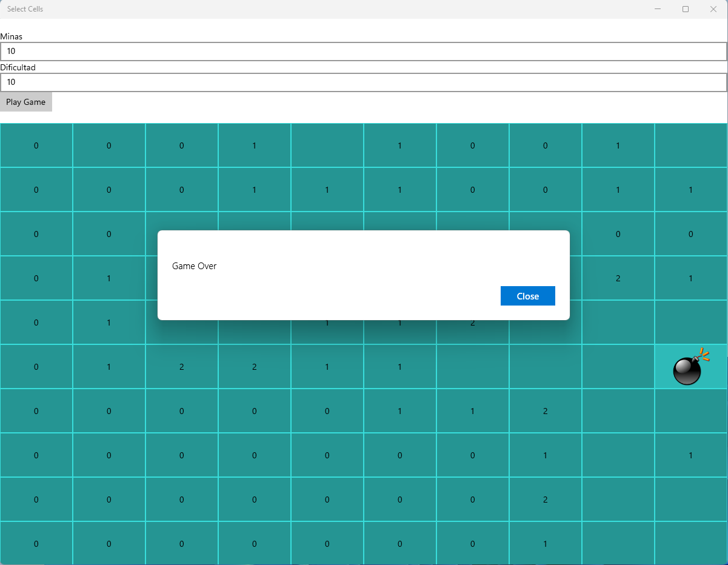The height and width of the screenshot is (565, 728).
Task: Minimize the Select Cells window
Action: 658,9
